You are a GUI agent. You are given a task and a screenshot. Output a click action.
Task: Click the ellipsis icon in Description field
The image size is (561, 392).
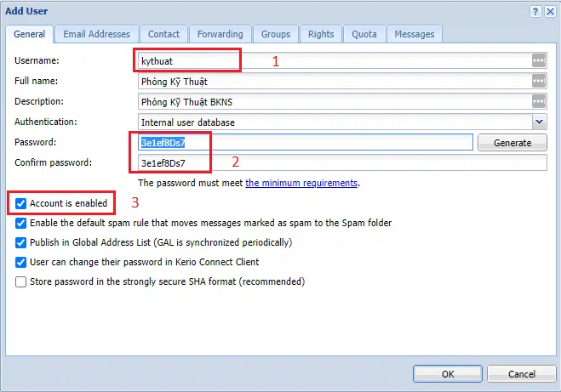click(x=538, y=101)
